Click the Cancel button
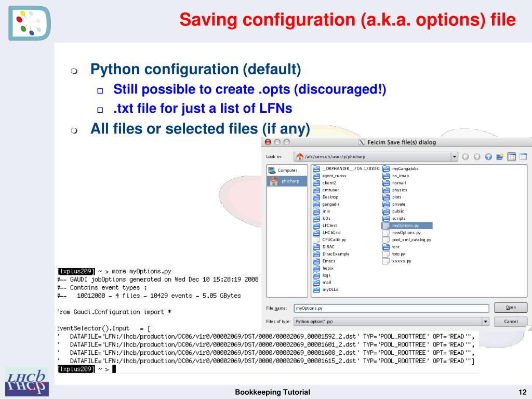The width and height of the screenshot is (532, 399). click(511, 321)
